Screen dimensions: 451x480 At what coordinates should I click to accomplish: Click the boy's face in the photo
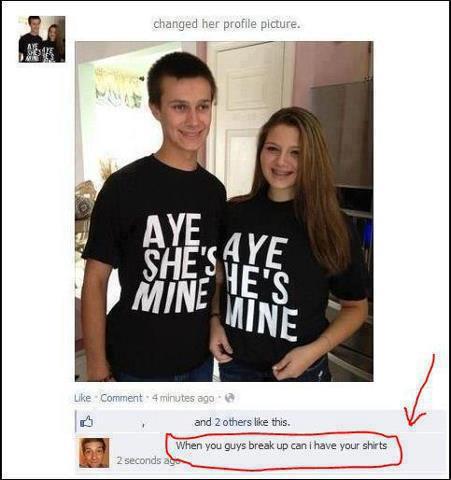click(185, 113)
